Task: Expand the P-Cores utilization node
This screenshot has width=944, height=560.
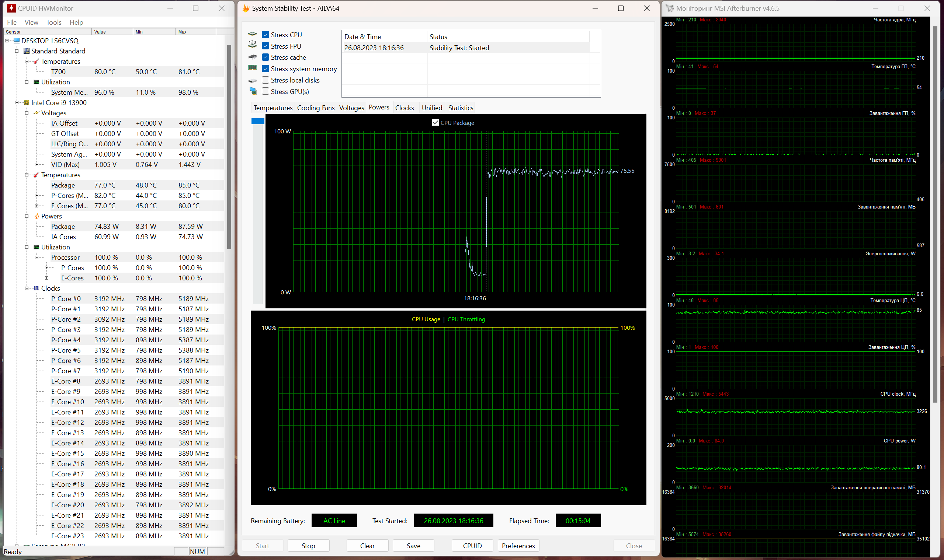Action: point(46,267)
